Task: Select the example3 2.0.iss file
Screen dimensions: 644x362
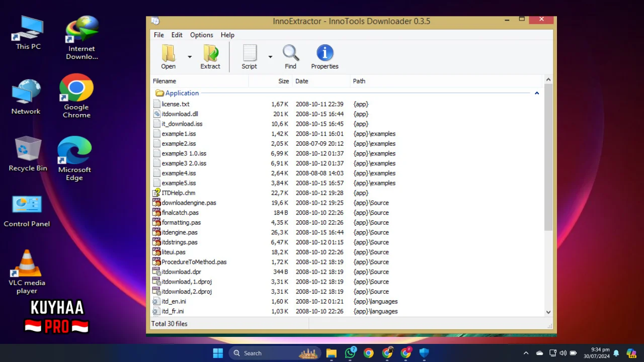Action: (x=184, y=163)
